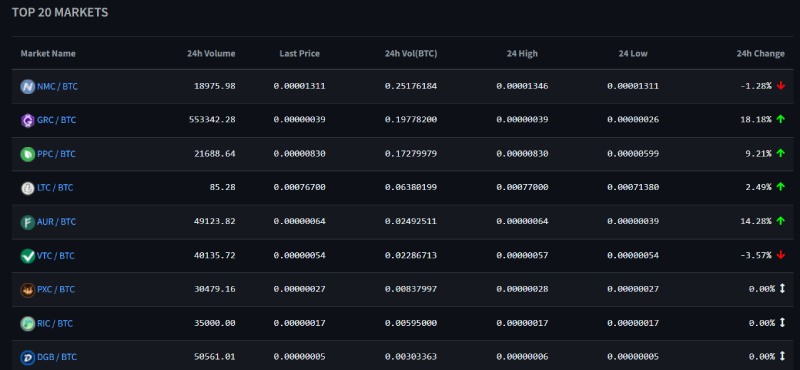Image resolution: width=800 pixels, height=370 pixels.
Task: Open the NMC / BTC market
Action: 57,86
